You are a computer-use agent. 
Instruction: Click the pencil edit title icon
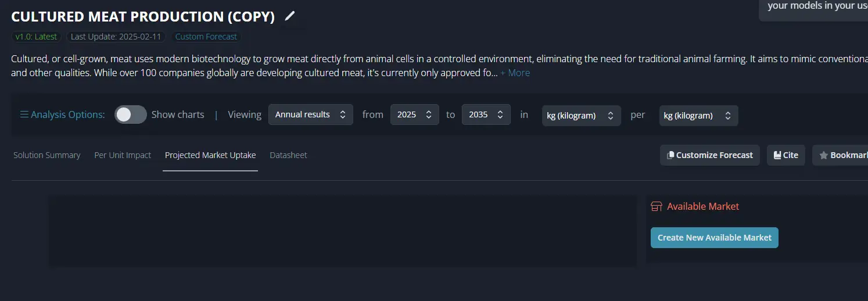290,16
